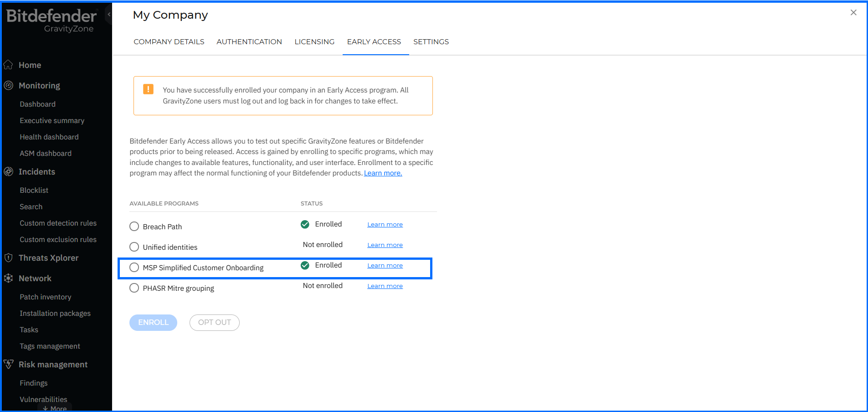Open the Company Details tab
Image resolution: width=868 pixels, height=412 pixels.
coord(169,41)
